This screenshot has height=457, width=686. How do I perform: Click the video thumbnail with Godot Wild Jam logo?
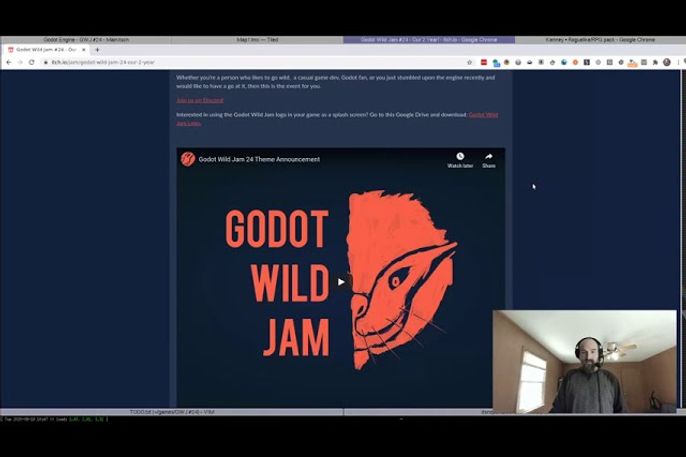341,278
